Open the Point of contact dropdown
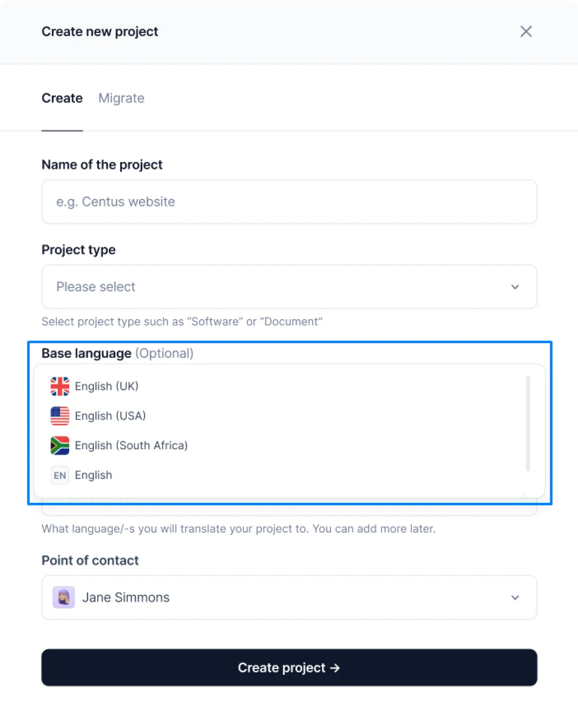The width and height of the screenshot is (578, 728). point(289,597)
